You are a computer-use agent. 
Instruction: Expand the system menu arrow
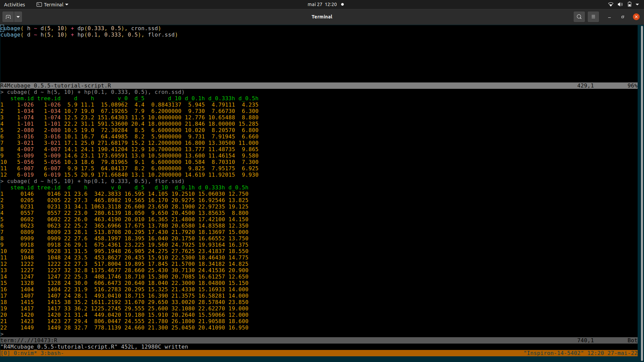coord(637,4)
